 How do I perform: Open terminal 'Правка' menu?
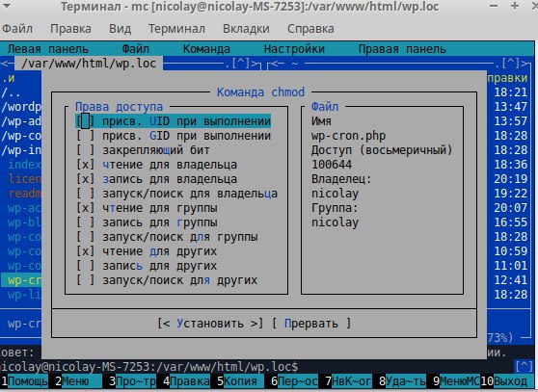click(70, 29)
